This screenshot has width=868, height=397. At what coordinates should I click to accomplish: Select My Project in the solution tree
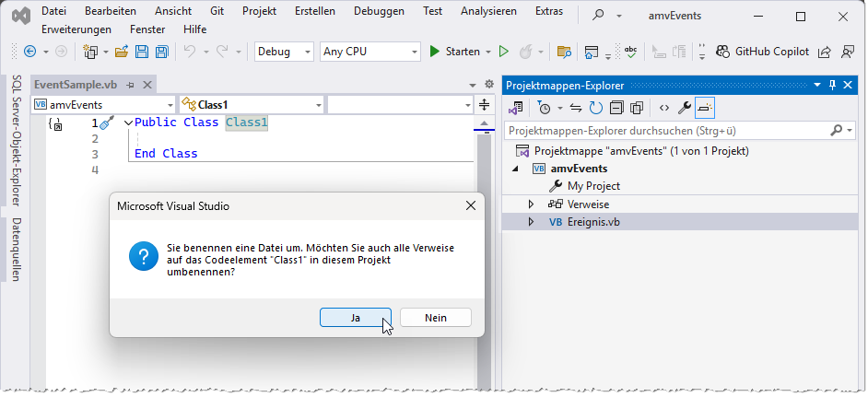pyautogui.click(x=593, y=187)
